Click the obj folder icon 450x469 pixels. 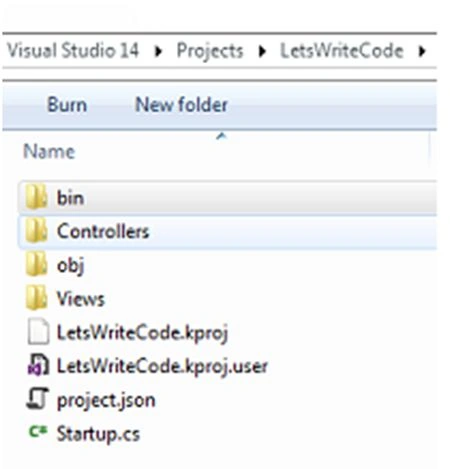coord(36,264)
